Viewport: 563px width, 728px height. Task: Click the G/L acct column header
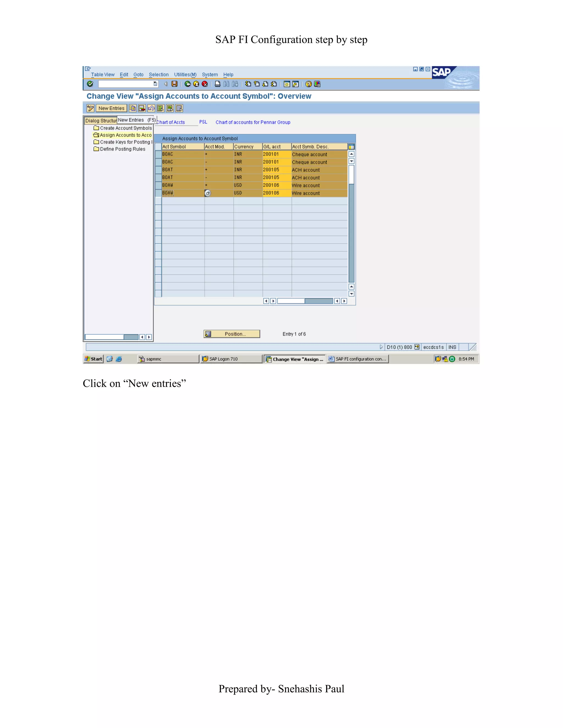[x=277, y=147]
